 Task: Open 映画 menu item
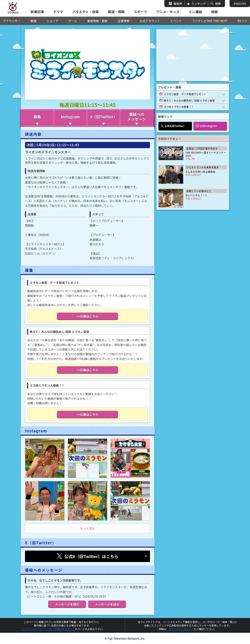tap(214, 12)
